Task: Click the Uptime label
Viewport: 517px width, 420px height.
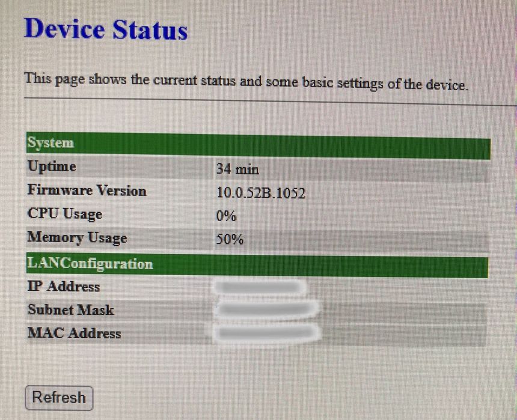Action: (x=52, y=166)
